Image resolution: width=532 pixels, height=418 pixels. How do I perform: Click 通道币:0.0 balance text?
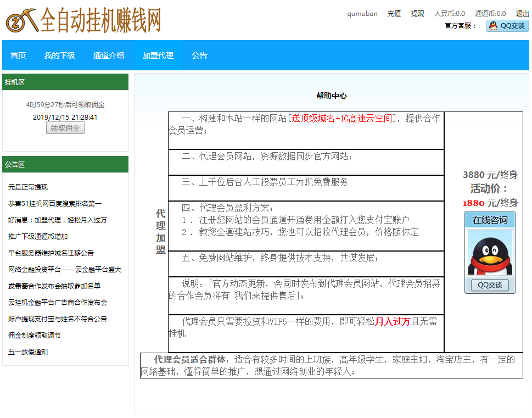pyautogui.click(x=490, y=14)
